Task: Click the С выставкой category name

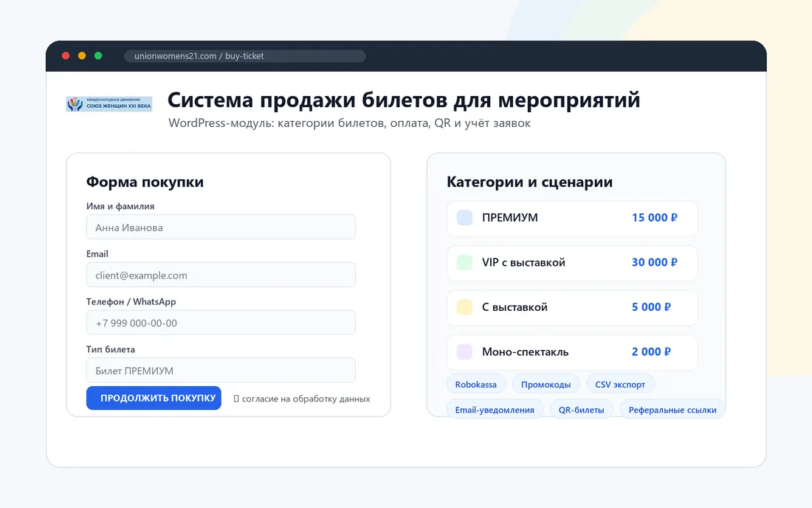Action: point(515,307)
